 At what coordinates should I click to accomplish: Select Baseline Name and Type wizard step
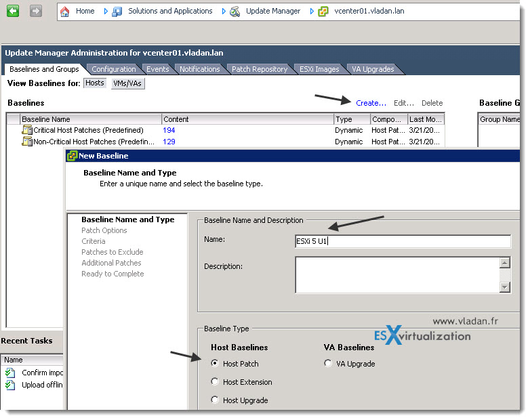[128, 219]
